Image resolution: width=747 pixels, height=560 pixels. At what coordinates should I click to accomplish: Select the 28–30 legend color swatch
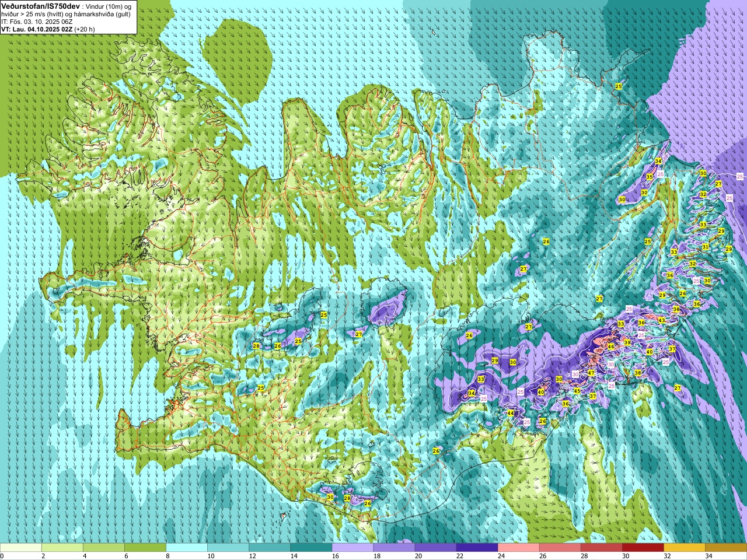pos(601,548)
